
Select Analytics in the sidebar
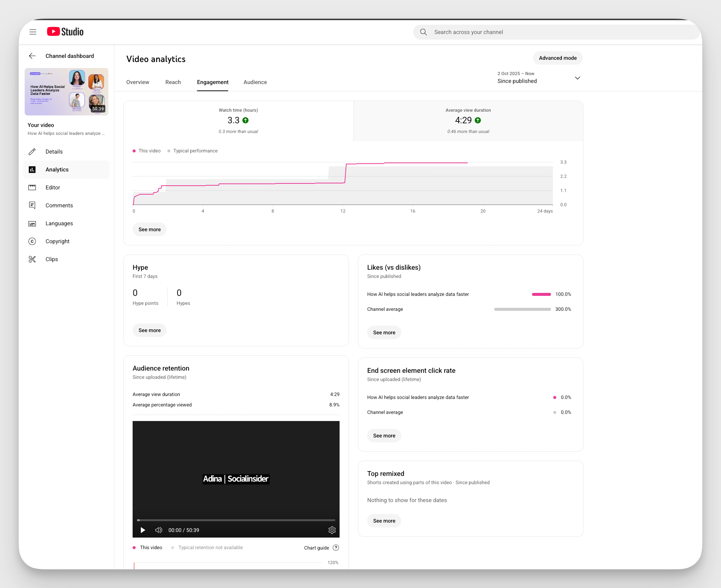tap(57, 170)
